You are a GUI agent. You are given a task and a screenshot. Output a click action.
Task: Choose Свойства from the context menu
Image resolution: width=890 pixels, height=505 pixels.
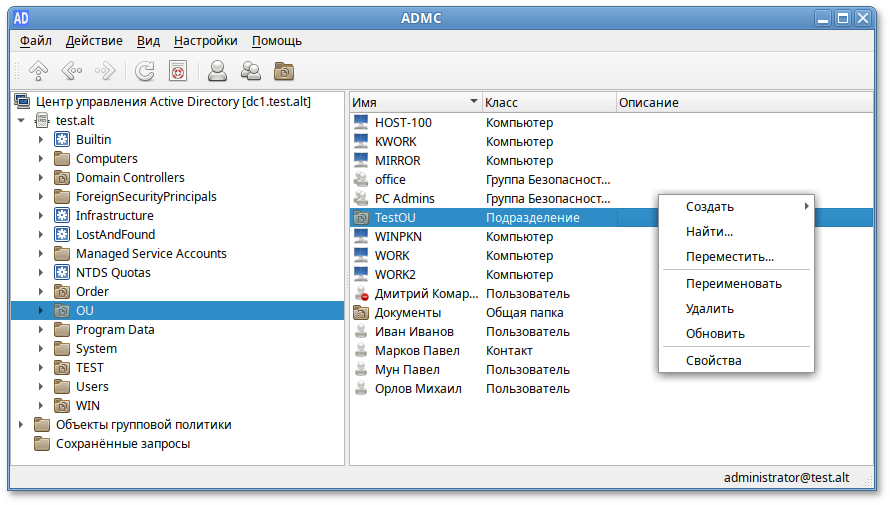[714, 360]
